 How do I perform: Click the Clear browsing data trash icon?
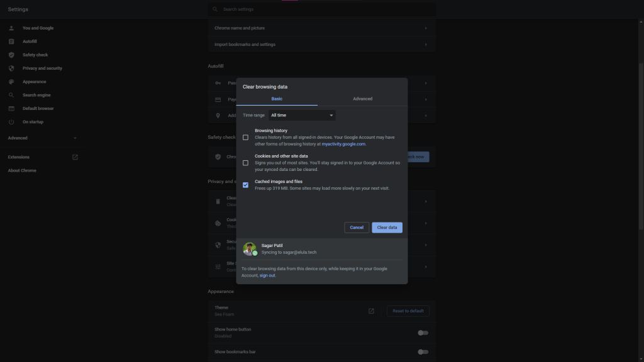pos(218,202)
